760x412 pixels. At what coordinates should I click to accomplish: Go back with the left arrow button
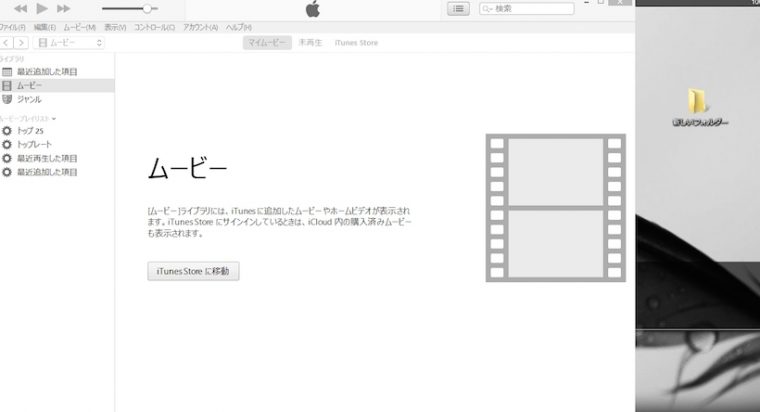[6, 43]
